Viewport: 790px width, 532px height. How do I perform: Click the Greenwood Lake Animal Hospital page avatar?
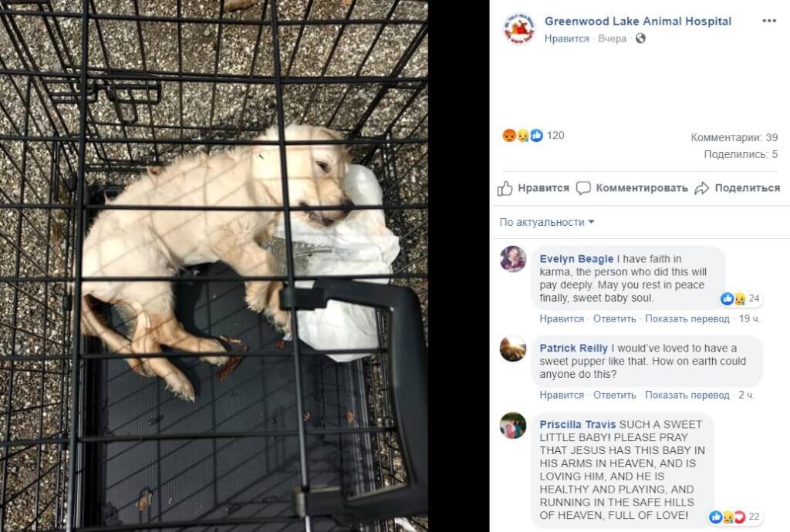click(x=519, y=29)
